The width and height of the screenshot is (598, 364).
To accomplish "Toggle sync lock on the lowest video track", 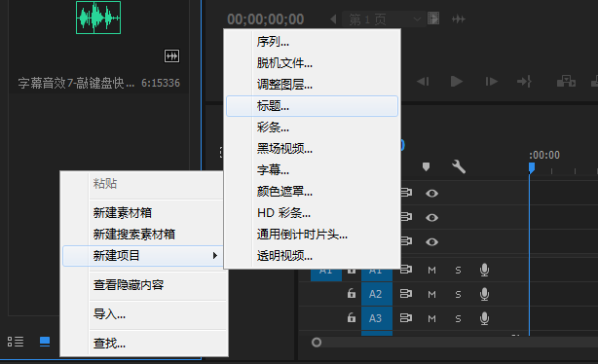I will (406, 241).
